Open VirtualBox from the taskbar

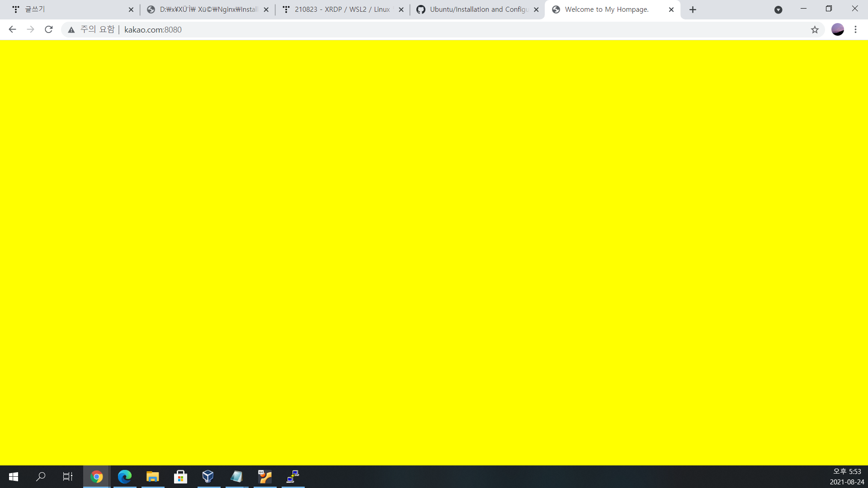point(208,477)
